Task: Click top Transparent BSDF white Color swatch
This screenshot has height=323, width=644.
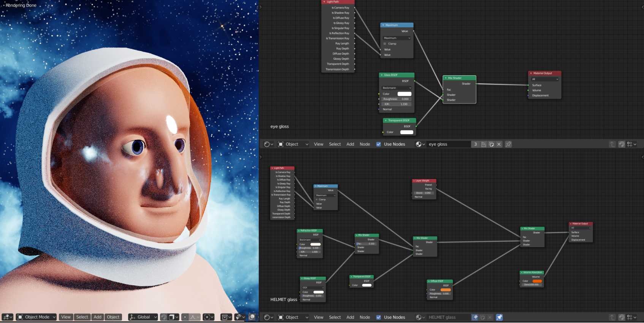Action: click(x=407, y=132)
